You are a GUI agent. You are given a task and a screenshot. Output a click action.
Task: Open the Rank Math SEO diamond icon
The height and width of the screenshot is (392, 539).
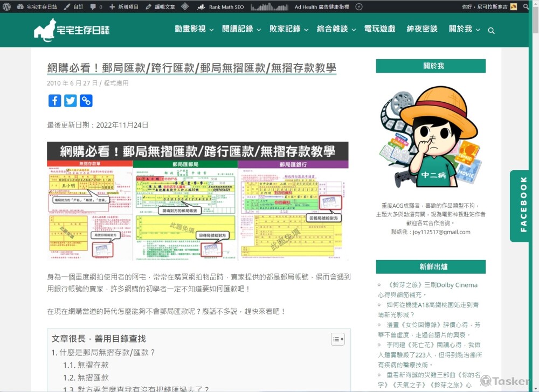185,7
